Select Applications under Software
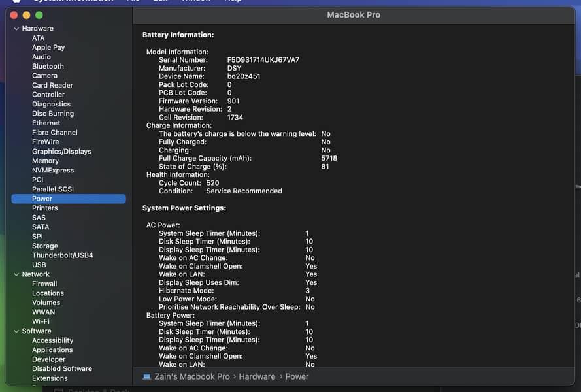The height and width of the screenshot is (392, 581). (52, 350)
